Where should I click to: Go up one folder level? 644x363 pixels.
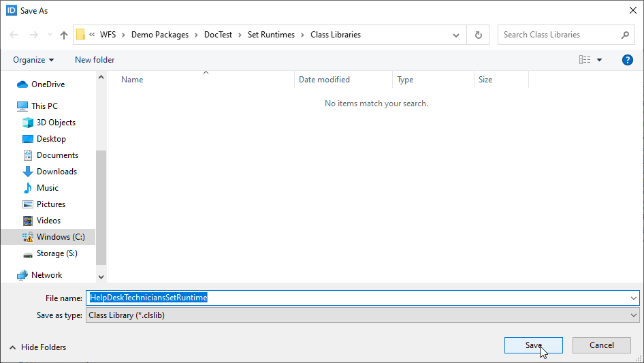click(x=64, y=35)
